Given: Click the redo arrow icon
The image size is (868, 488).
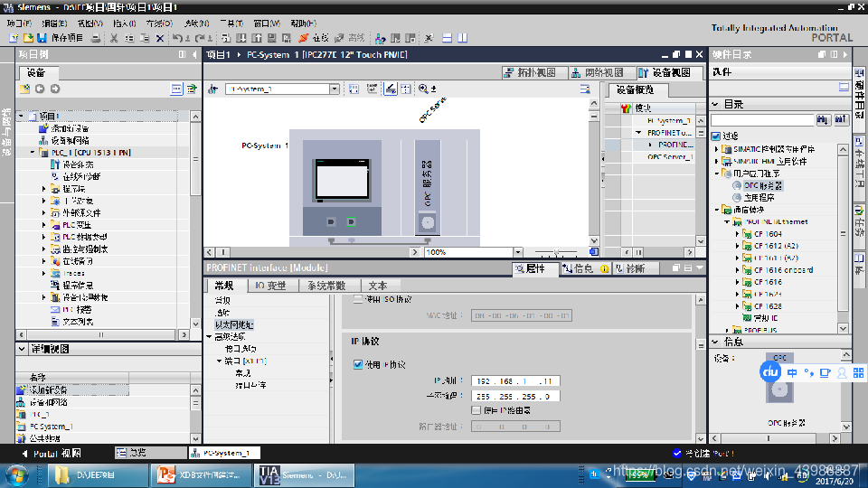Looking at the screenshot, I should tap(201, 38).
